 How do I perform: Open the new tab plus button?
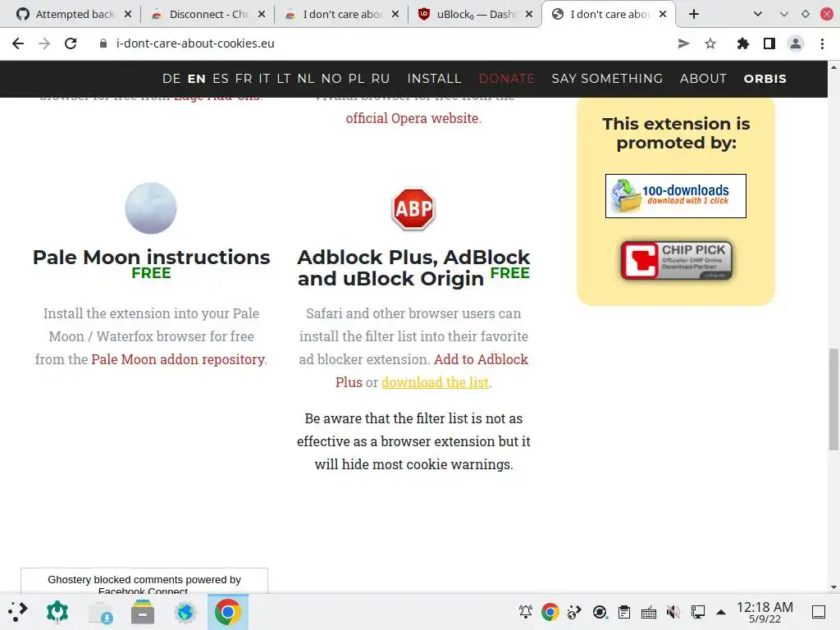coord(694,14)
